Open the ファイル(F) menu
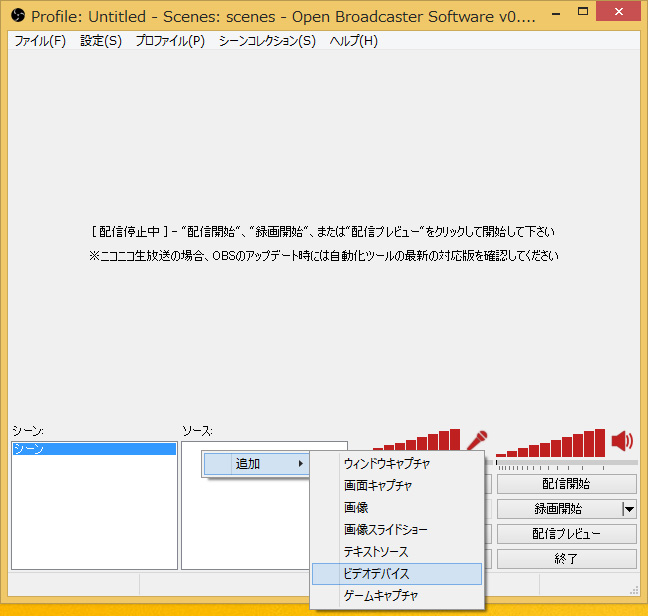This screenshot has width=648, height=616. point(40,41)
